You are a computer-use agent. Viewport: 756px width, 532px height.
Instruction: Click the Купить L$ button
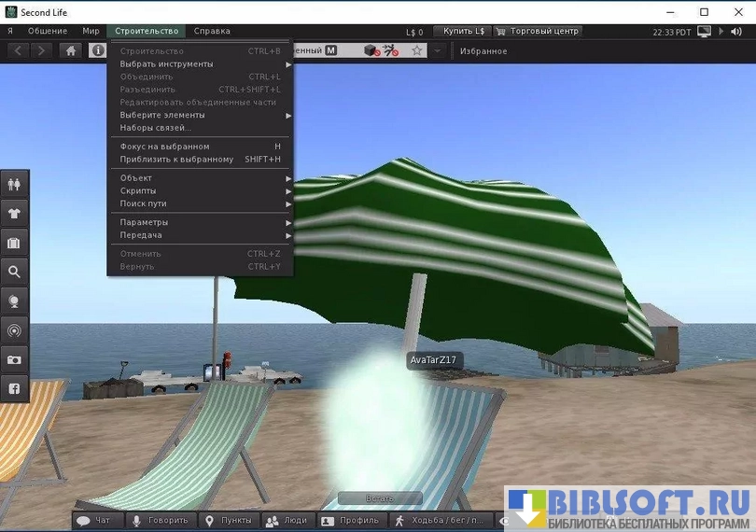(x=462, y=31)
